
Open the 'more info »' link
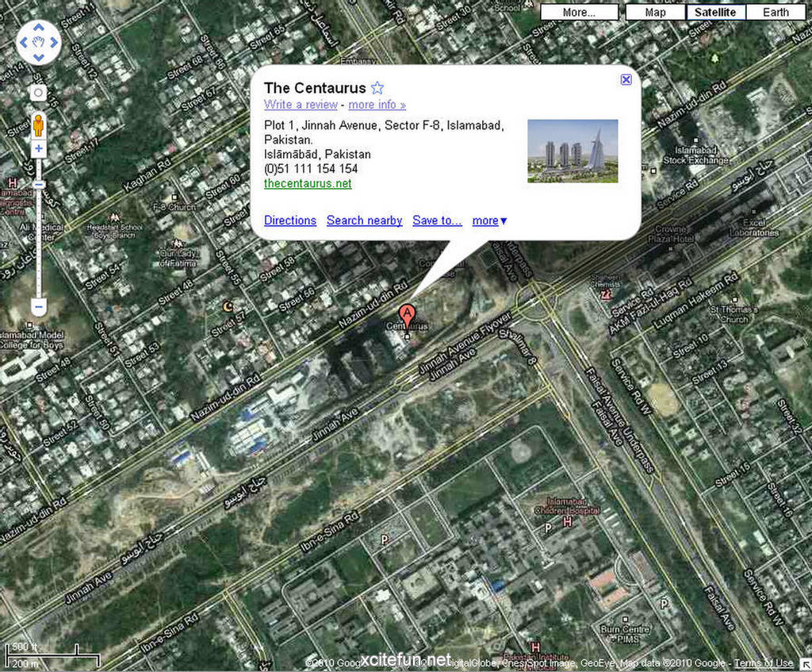pyautogui.click(x=377, y=105)
